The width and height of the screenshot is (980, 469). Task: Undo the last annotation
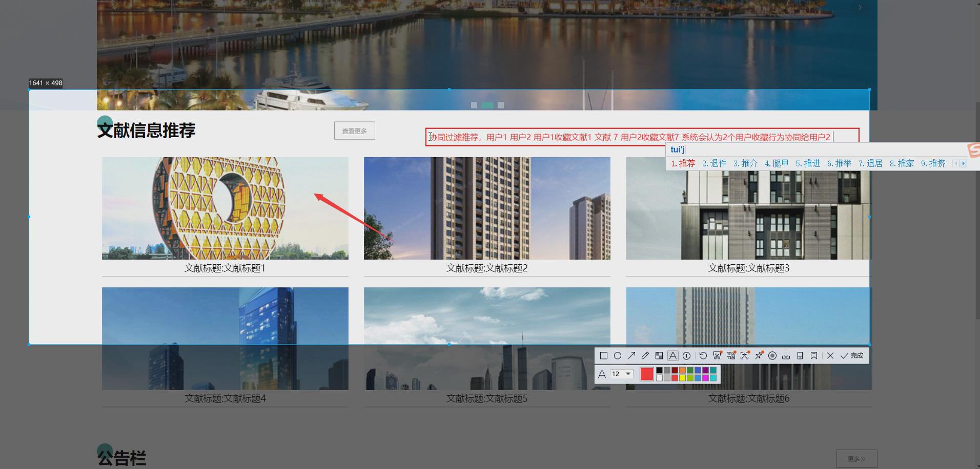point(703,356)
